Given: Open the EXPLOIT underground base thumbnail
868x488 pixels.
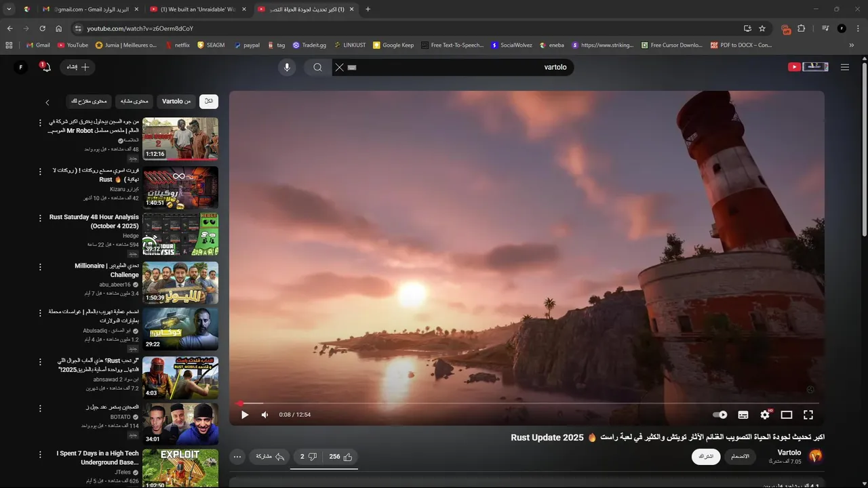Looking at the screenshot, I should click(x=180, y=468).
